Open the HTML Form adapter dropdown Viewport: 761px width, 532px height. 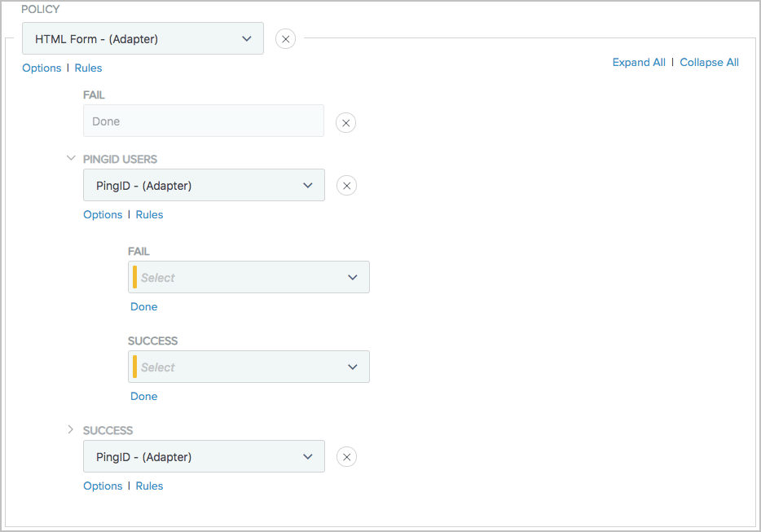pyautogui.click(x=247, y=38)
